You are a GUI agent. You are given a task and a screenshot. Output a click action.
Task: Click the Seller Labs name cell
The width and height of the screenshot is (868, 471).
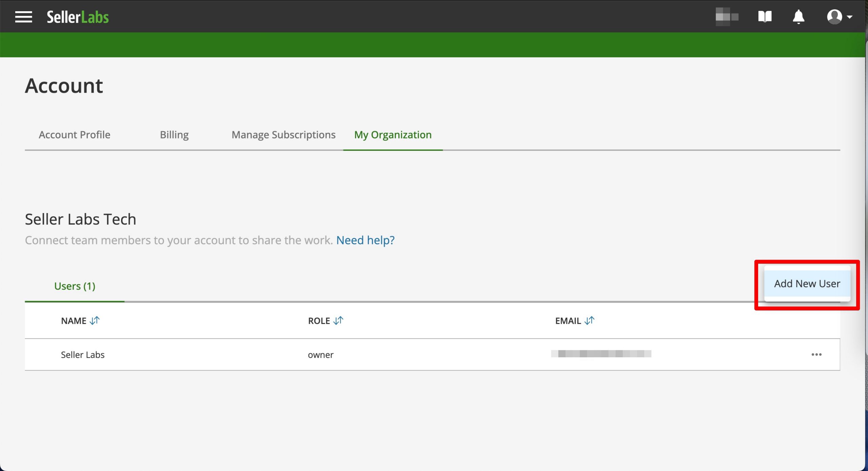click(x=83, y=355)
